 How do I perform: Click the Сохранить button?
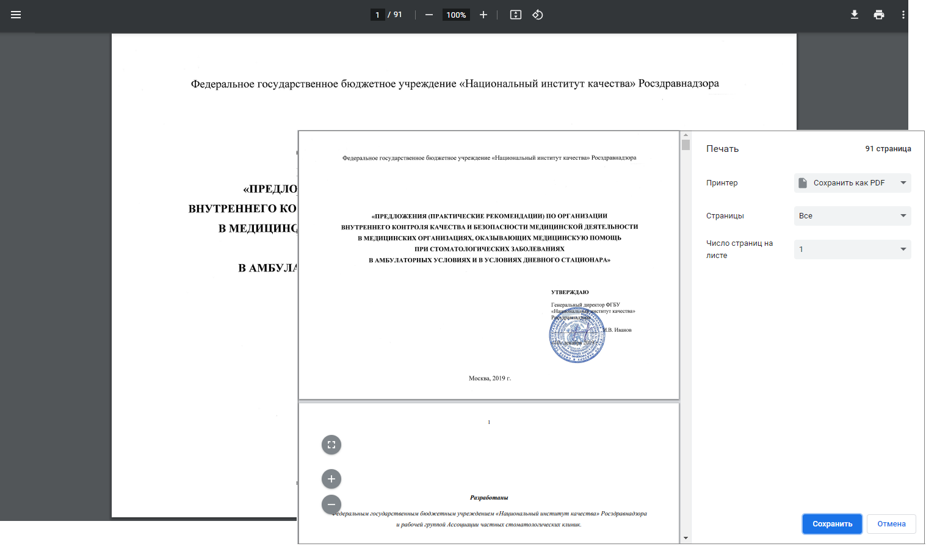pyautogui.click(x=832, y=524)
